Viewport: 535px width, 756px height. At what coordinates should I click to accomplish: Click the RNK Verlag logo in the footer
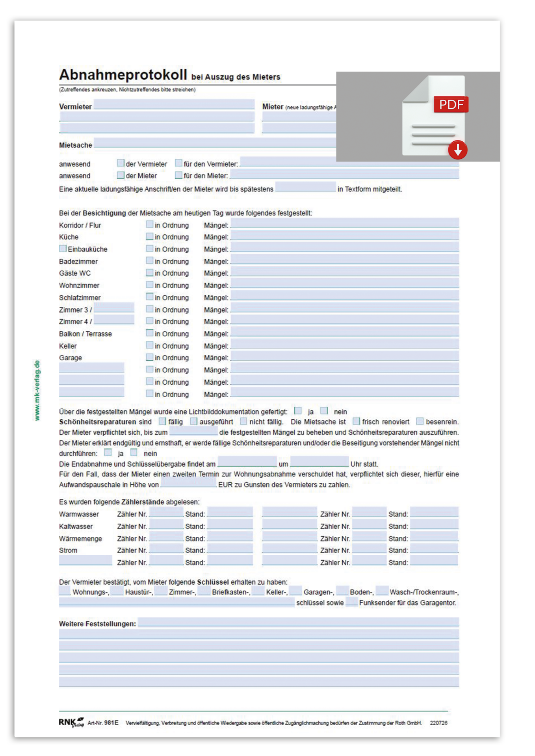tap(71, 722)
